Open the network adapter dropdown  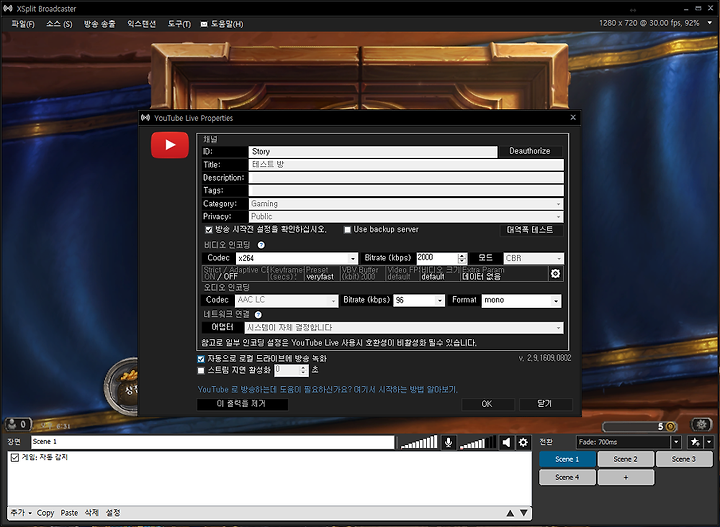(404, 328)
